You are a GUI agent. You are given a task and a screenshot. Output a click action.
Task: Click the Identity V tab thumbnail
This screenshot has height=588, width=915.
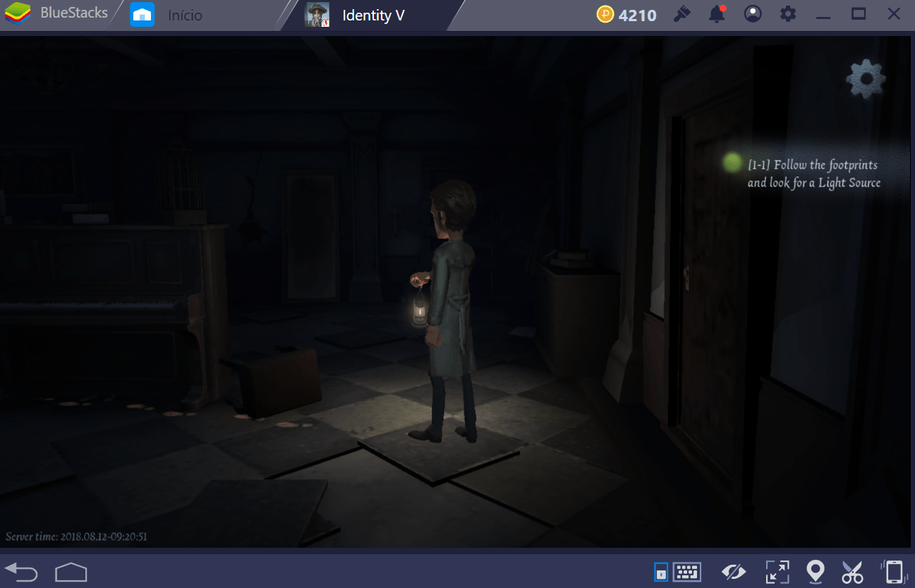coord(317,14)
